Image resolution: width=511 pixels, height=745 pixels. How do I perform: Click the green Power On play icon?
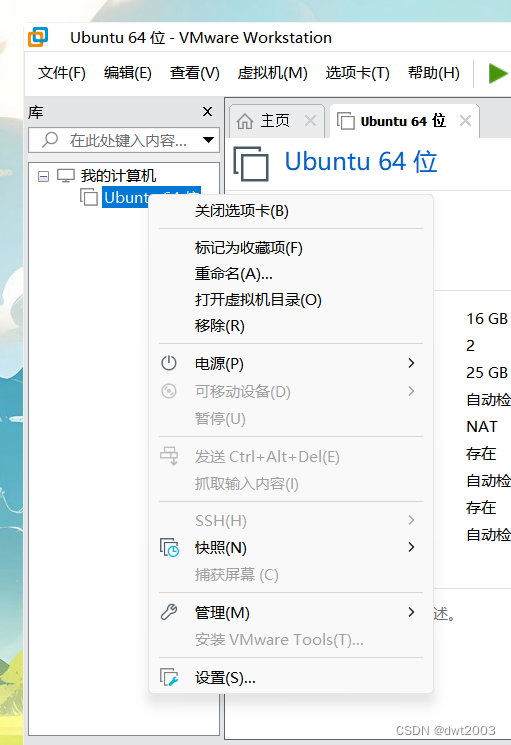[x=497, y=73]
